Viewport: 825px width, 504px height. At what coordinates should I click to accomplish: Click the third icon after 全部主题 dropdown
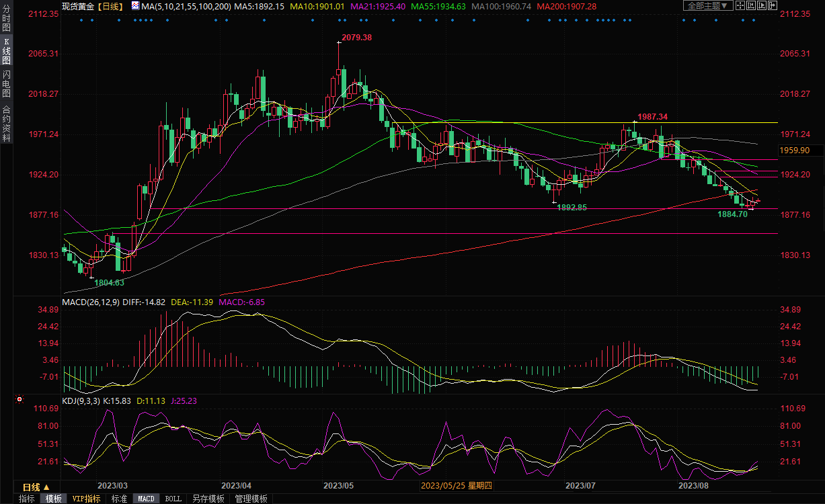point(762,6)
